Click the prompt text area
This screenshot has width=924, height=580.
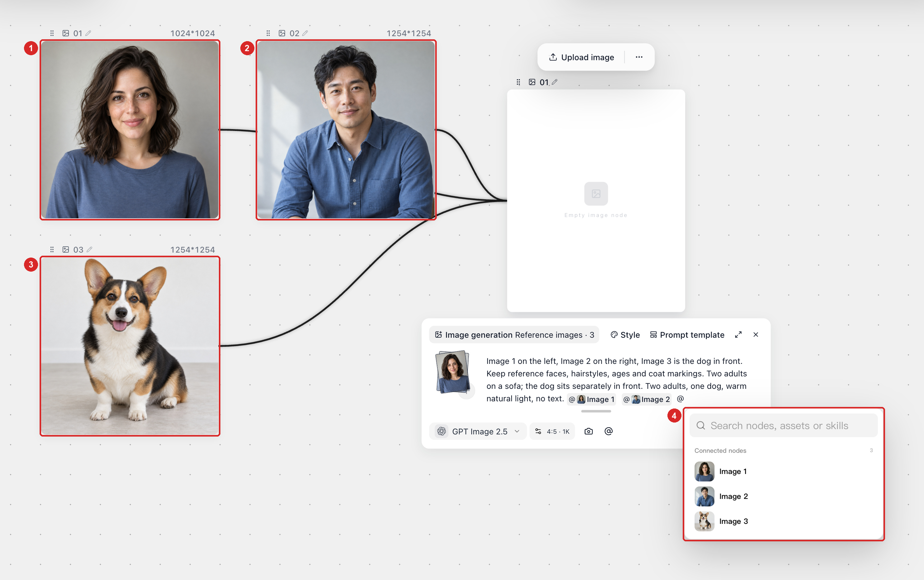(x=617, y=380)
